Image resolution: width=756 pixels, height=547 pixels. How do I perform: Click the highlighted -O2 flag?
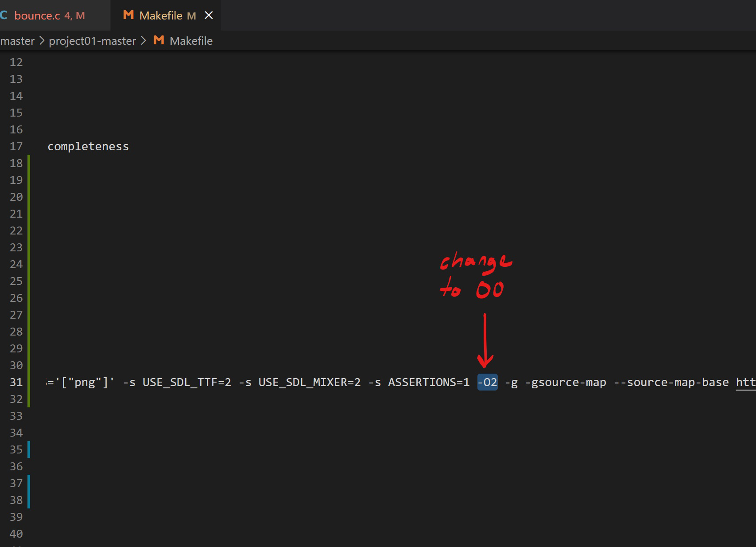click(487, 382)
